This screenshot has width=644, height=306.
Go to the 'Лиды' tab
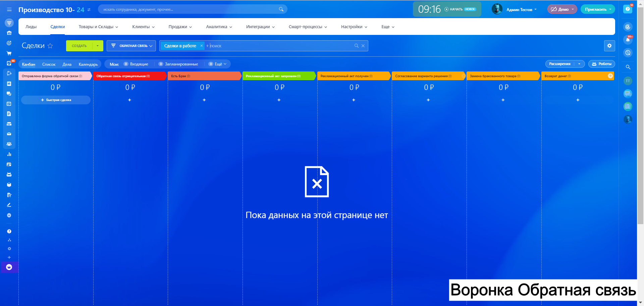pos(31,27)
